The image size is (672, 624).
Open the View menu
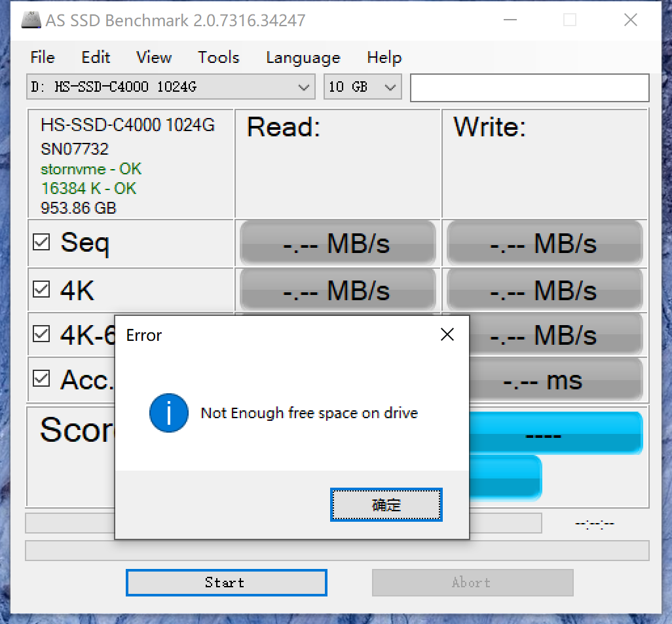pos(154,58)
